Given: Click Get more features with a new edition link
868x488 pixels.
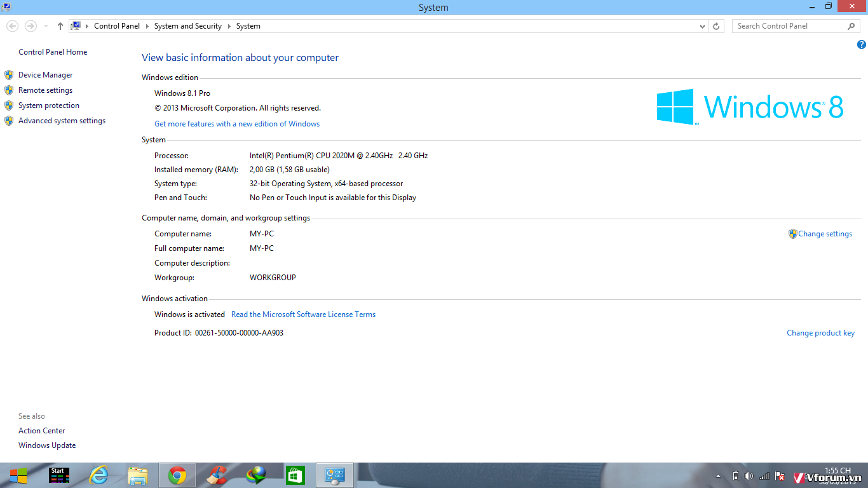Looking at the screenshot, I should 237,124.
